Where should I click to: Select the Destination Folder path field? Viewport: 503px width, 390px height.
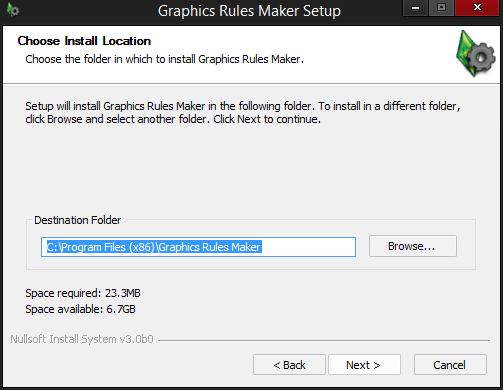(x=198, y=247)
